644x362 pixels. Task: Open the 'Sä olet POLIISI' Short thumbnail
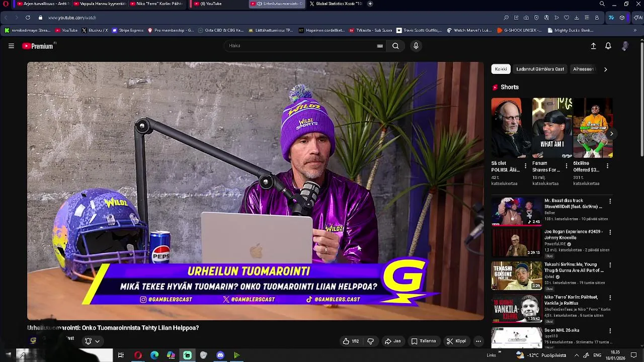(510, 128)
